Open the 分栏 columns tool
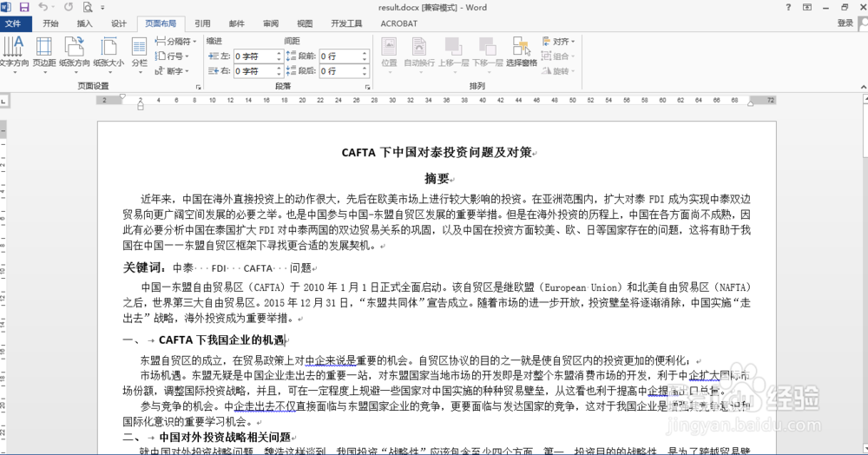This screenshot has height=455, width=868. coord(139,54)
